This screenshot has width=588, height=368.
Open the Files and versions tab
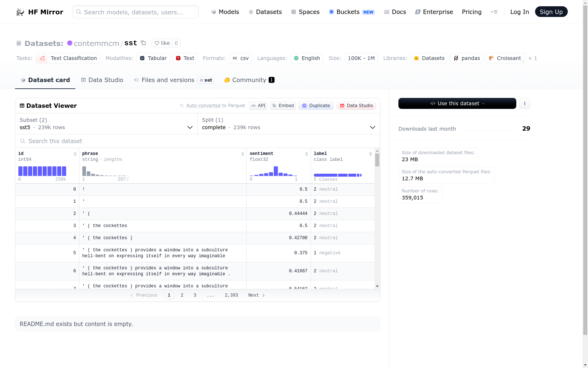pyautogui.click(x=173, y=80)
